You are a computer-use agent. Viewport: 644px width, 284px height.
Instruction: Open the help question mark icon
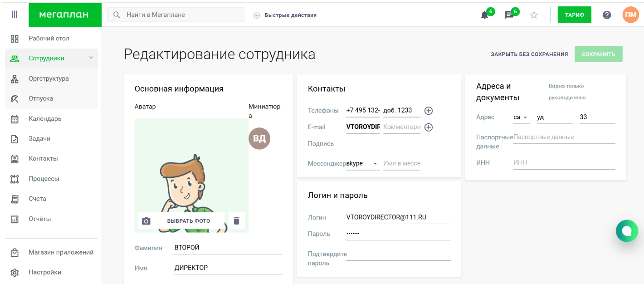click(x=607, y=15)
